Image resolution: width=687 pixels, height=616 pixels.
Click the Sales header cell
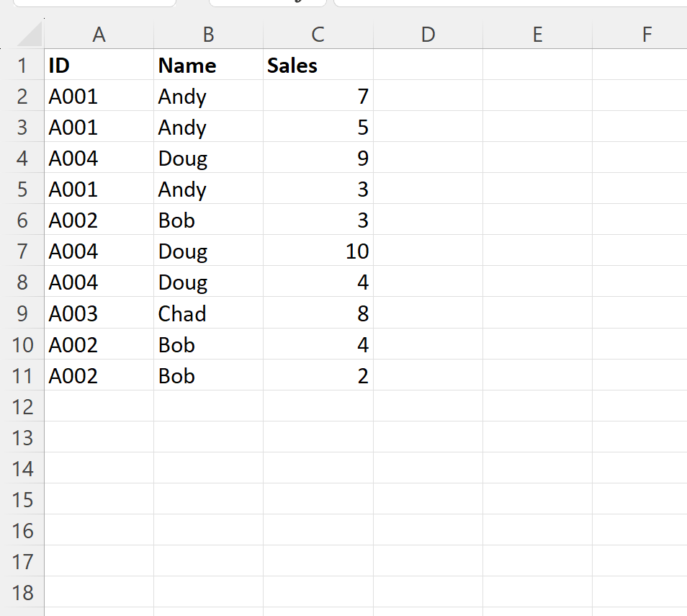pos(318,64)
